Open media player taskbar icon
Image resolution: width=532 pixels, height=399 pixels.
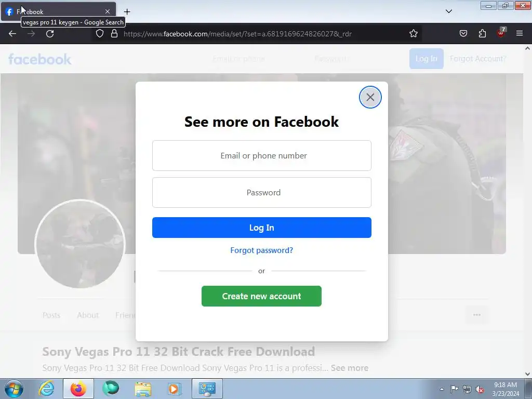coord(175,389)
